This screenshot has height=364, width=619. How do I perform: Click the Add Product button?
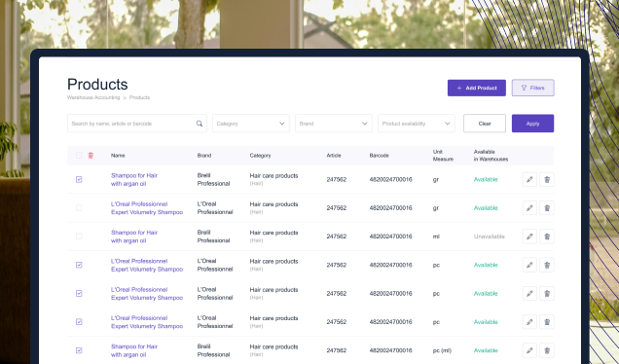click(477, 88)
